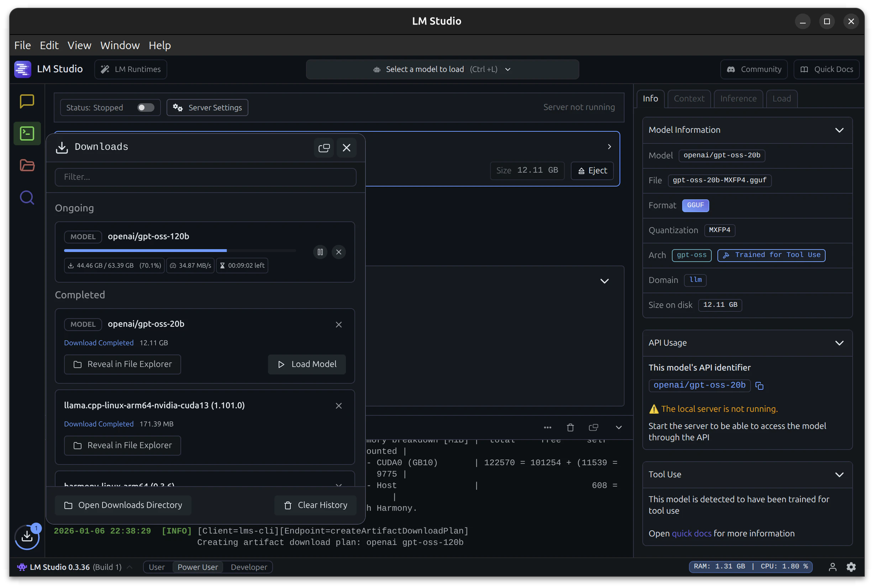
Task: Copy the API identifier openai/gpt-oss-20b
Action: pos(759,386)
